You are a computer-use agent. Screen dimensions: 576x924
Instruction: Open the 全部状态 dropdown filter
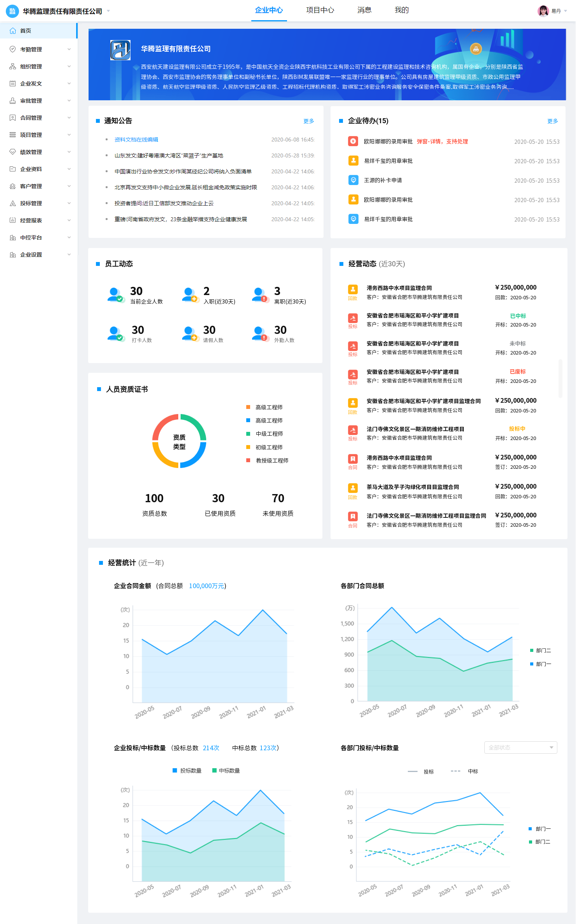point(520,748)
